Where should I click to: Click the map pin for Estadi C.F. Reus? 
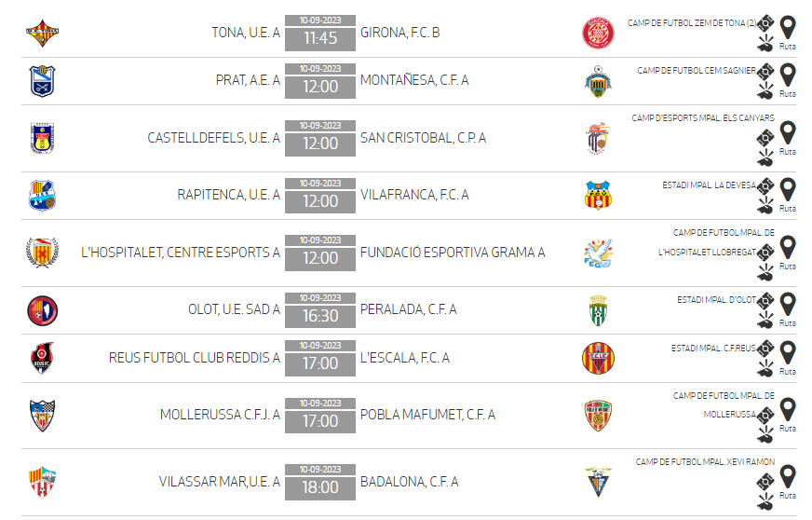coord(787,352)
